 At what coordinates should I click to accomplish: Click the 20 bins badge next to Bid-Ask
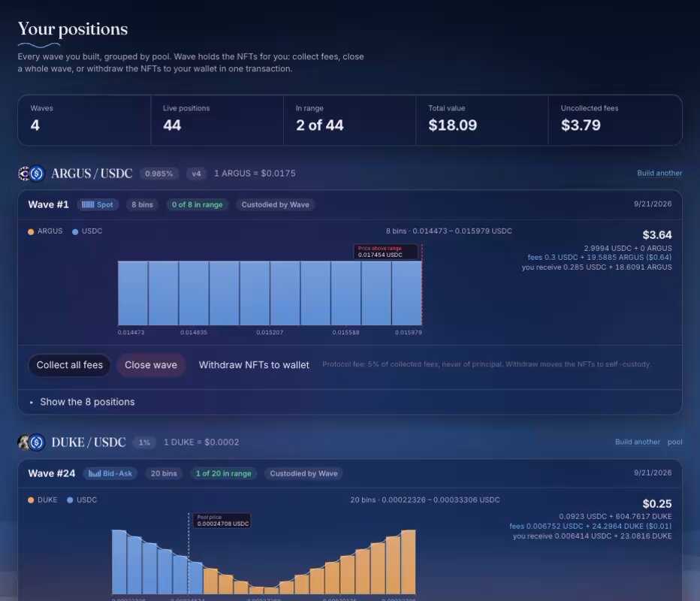(164, 473)
